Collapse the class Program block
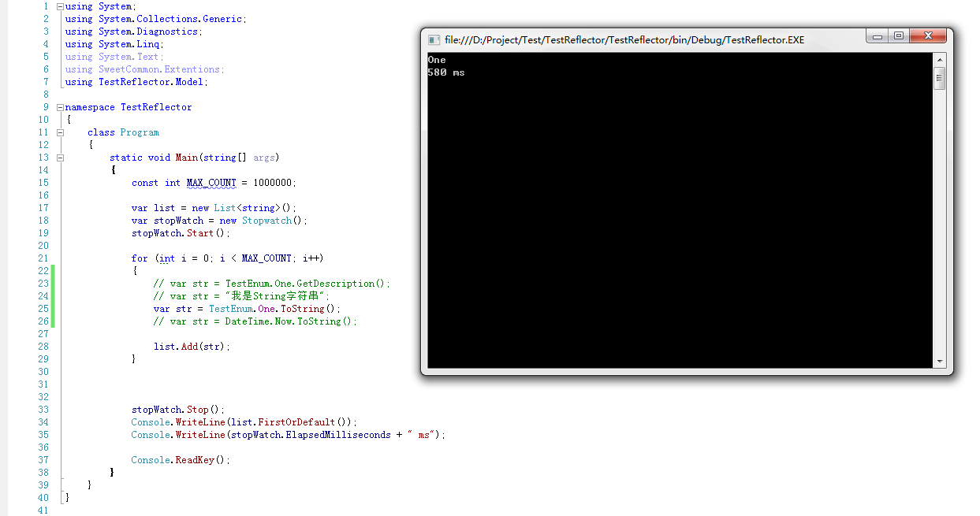Image resolution: width=980 pixels, height=516 pixels. click(60, 132)
